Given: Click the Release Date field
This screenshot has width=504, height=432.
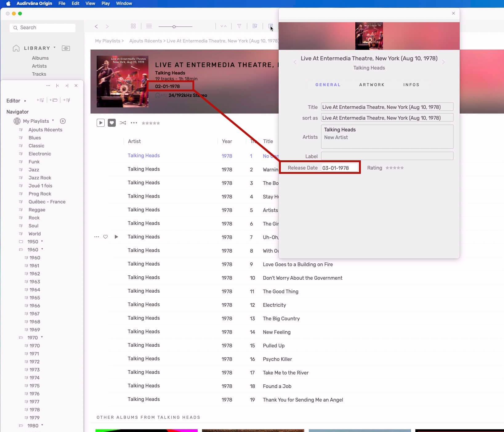Looking at the screenshot, I should 340,168.
